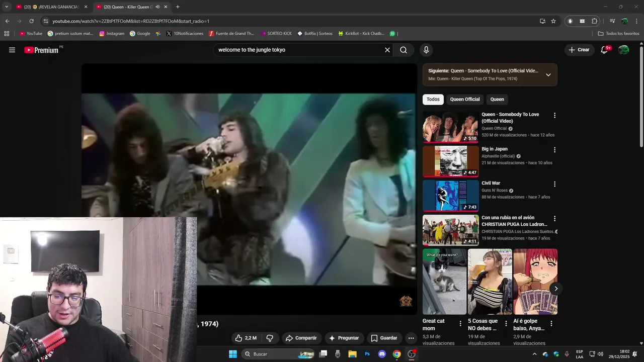Open options for Big in Japan video
644x362 pixels.
(x=554, y=150)
